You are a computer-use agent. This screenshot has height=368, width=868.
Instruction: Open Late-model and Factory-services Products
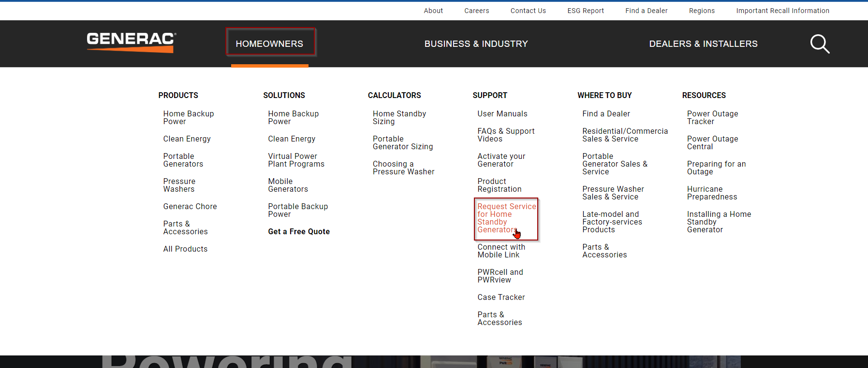pos(612,222)
